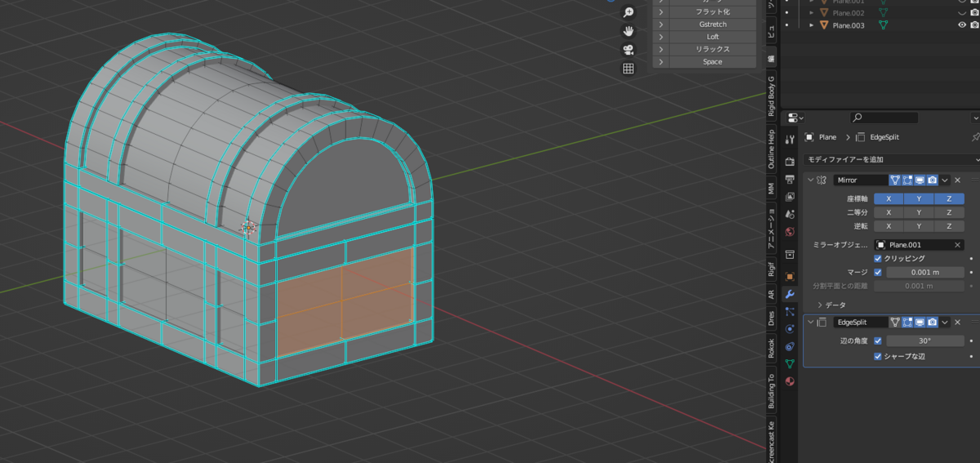Open the MM sidebar tab

(771, 188)
